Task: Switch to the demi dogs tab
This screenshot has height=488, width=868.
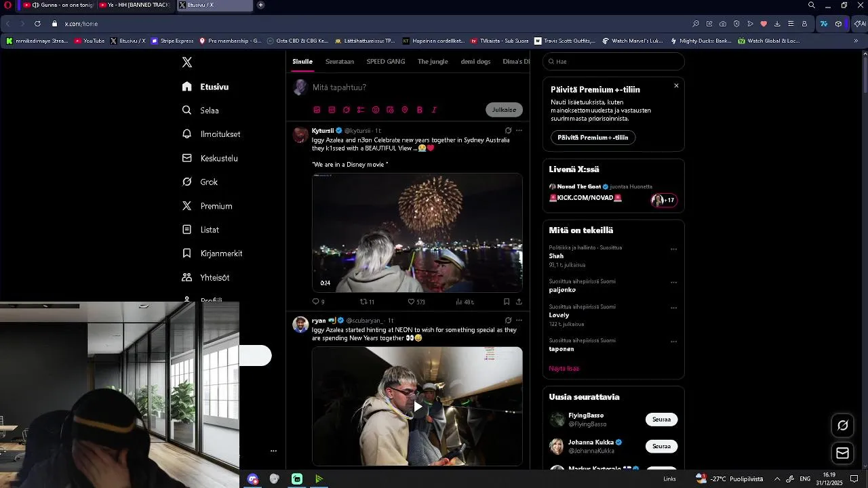Action: pyautogui.click(x=475, y=62)
